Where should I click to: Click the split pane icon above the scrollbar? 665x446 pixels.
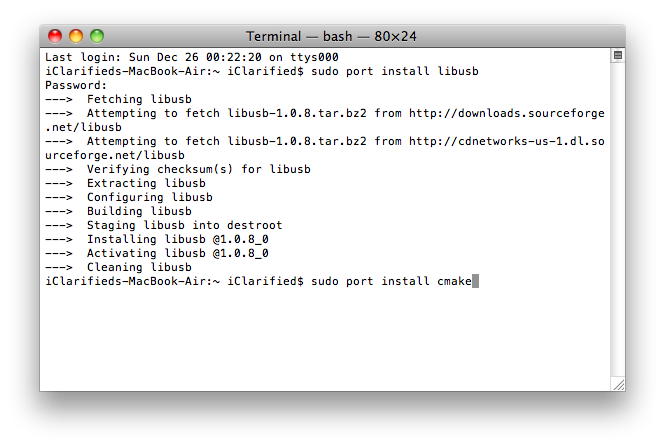point(618,55)
